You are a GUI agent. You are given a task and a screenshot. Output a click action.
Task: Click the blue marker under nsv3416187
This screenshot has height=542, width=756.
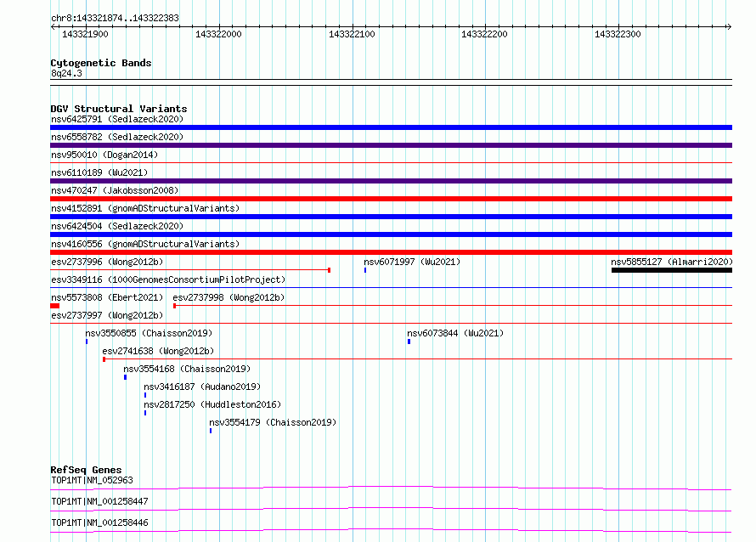click(145, 395)
